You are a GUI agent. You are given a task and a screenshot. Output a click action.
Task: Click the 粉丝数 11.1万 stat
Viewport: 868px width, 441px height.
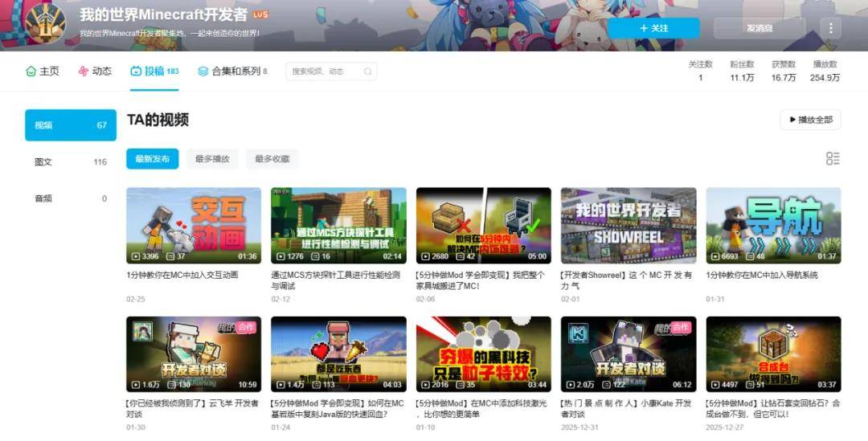742,71
